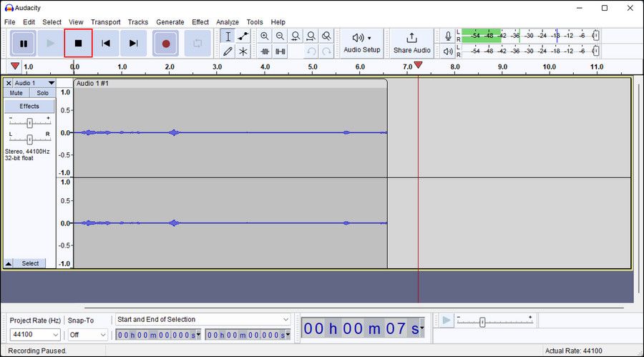Open the Tracks menu

point(138,21)
